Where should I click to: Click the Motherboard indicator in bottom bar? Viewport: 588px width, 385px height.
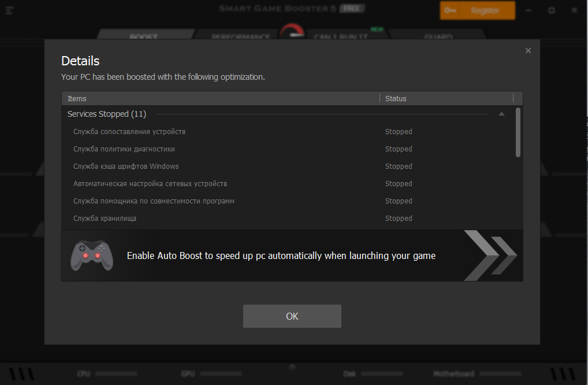(x=477, y=374)
